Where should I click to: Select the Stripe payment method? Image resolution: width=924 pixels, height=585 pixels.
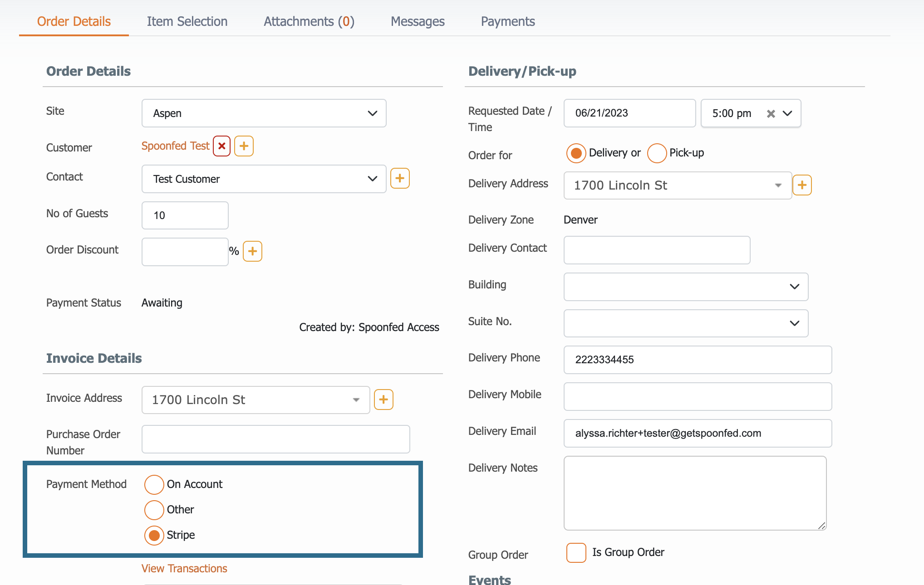coord(154,535)
